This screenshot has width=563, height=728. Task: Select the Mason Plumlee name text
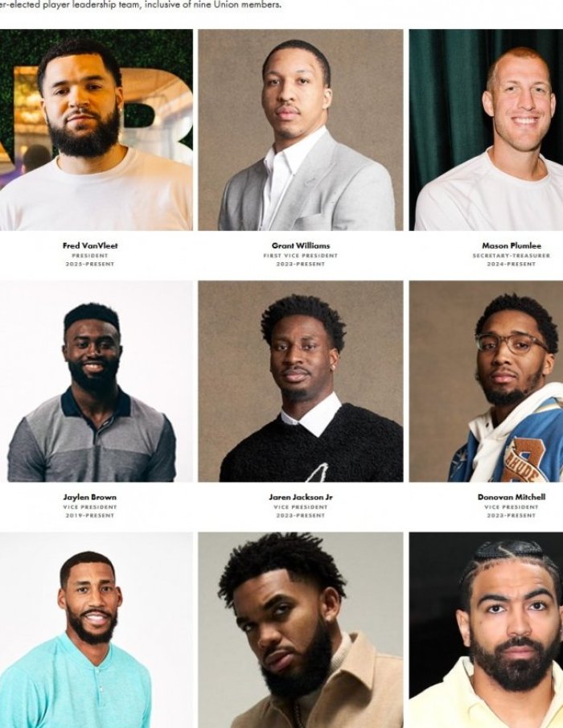[512, 245]
